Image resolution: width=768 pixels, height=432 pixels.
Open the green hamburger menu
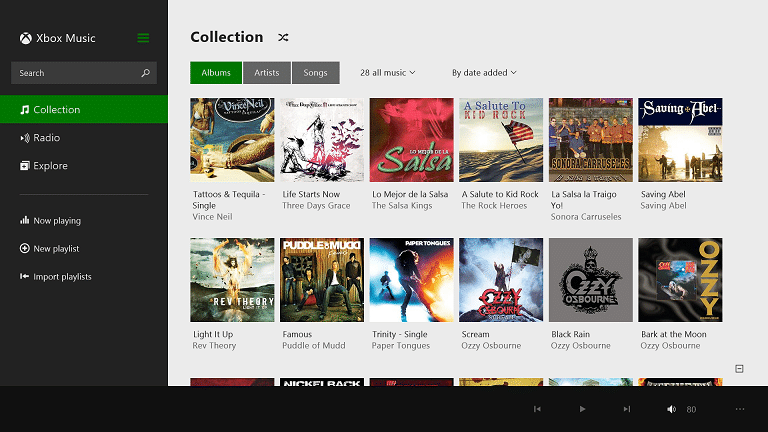(143, 38)
